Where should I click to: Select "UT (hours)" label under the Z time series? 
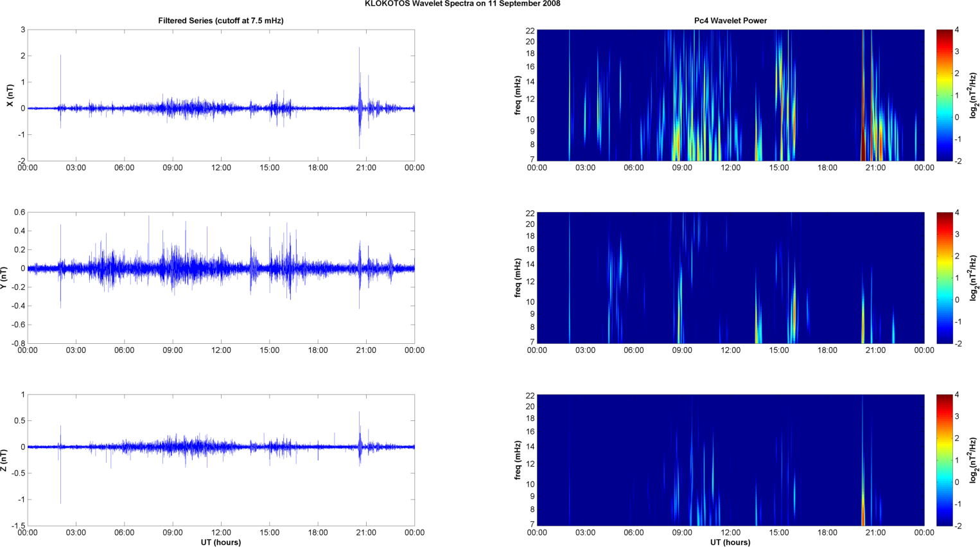221,542
